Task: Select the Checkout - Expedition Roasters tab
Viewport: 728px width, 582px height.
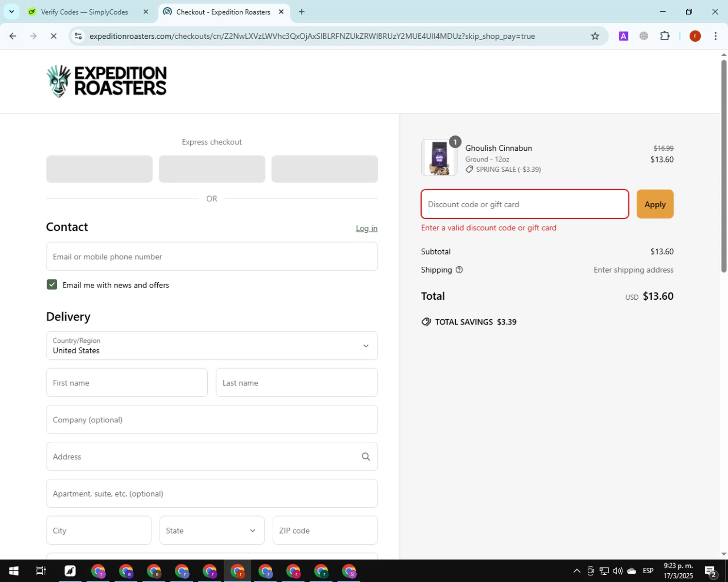Action: (x=223, y=12)
